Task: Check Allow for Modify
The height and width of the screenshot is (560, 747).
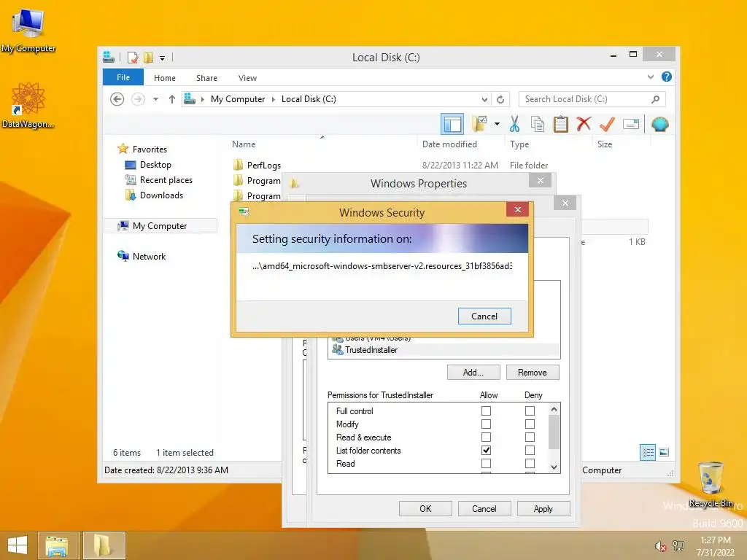Action: point(486,424)
